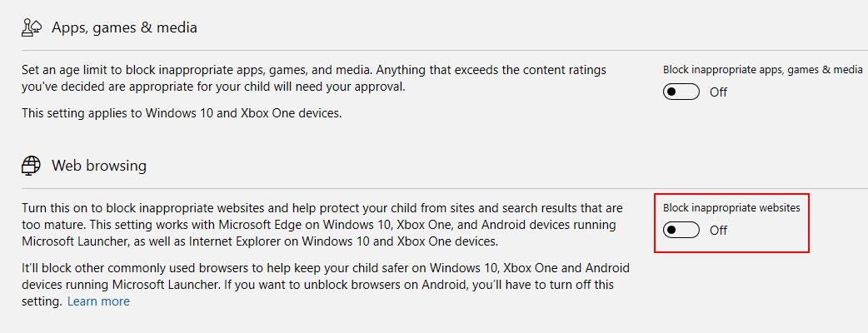Select the Apps, games & media section heading
Viewport: 868px width, 333px height.
click(125, 27)
